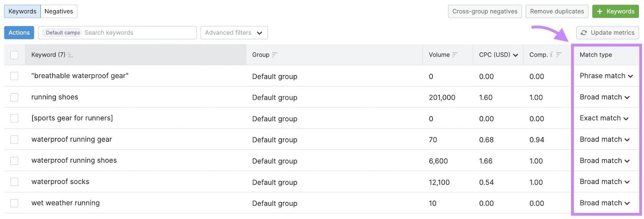Click volume value 12,100
644x219 pixels.
pos(439,182)
